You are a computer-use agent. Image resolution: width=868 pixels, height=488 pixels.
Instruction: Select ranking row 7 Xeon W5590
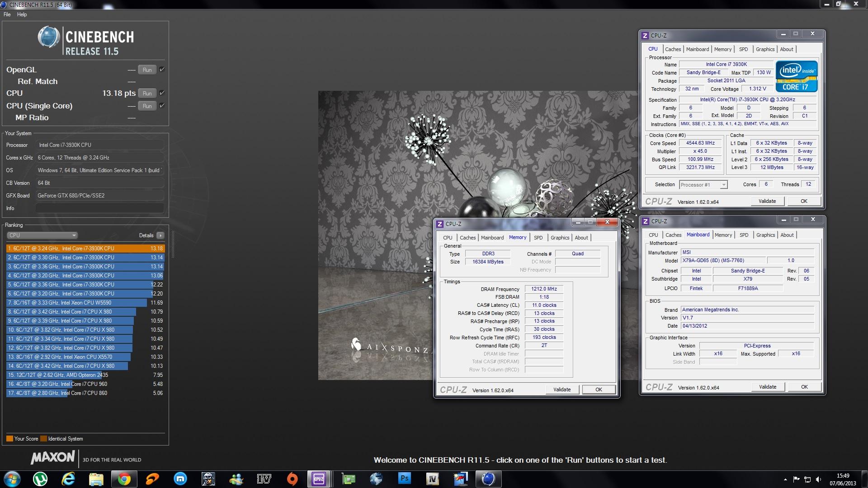(85, 303)
